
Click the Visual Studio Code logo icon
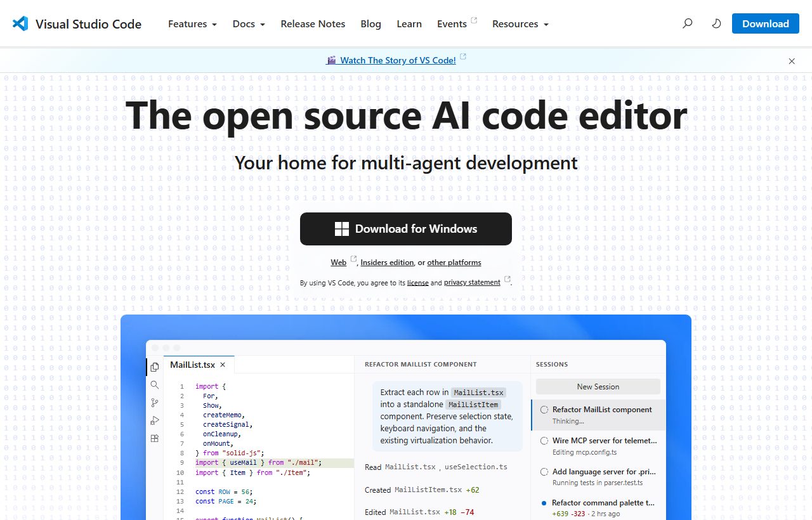tap(20, 24)
